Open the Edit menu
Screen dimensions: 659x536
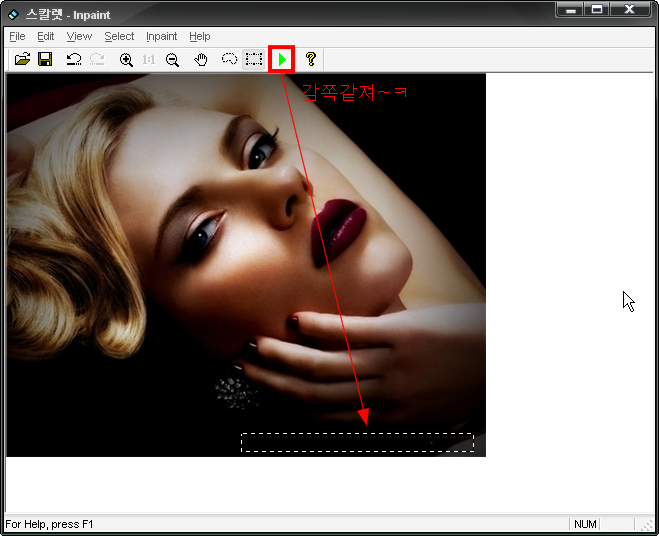click(x=46, y=36)
